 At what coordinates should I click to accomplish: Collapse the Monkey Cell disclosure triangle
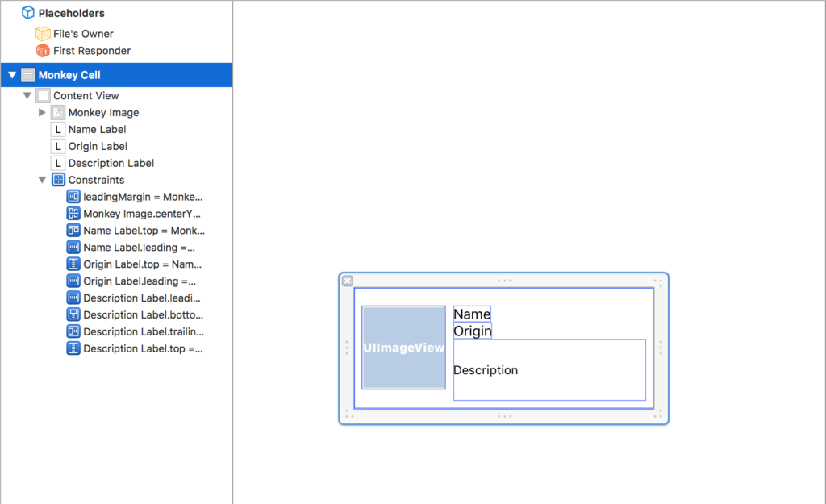(12, 75)
